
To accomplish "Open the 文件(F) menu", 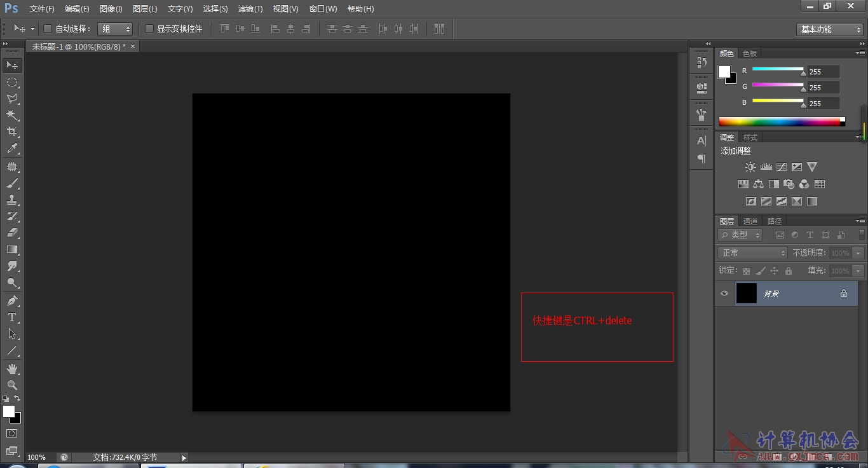I will pos(42,9).
